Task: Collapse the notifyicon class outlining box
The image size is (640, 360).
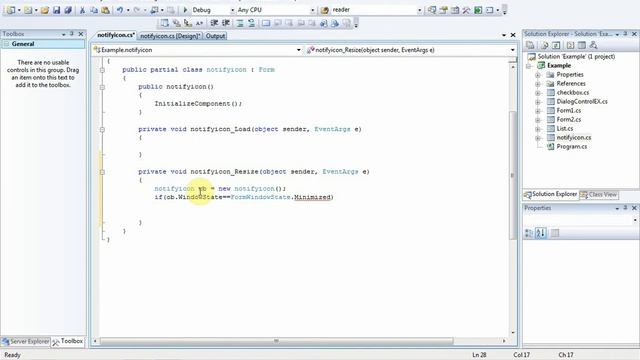Action: [102, 70]
